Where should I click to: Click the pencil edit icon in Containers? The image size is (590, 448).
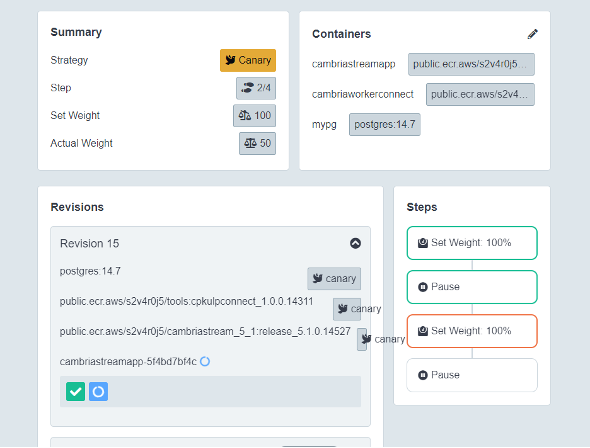click(x=532, y=34)
